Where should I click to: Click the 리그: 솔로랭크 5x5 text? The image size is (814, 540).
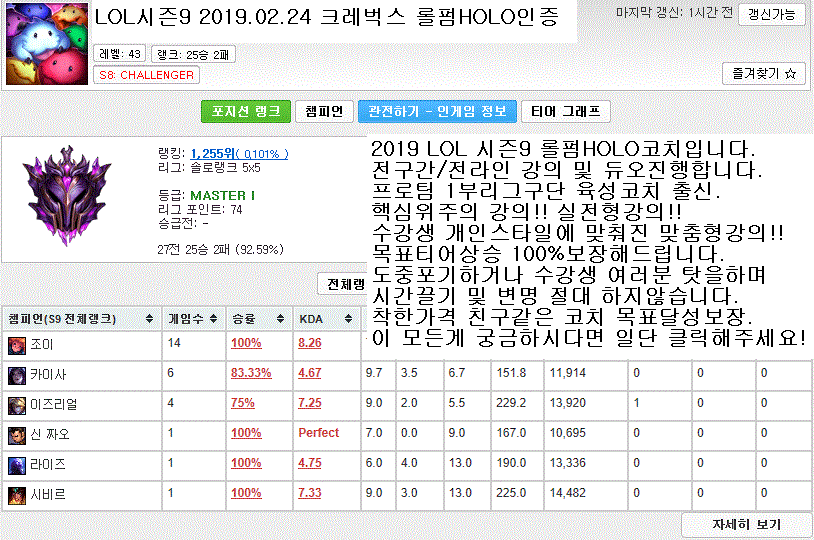tap(209, 168)
